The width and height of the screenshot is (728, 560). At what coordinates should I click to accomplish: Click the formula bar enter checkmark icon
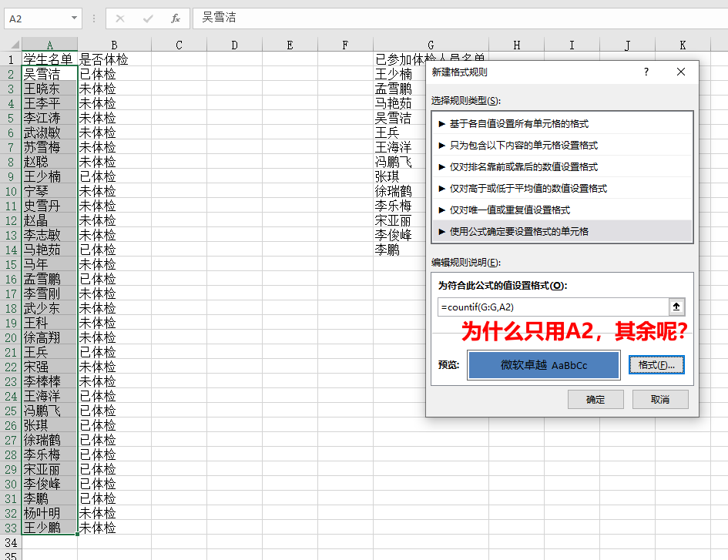148,18
